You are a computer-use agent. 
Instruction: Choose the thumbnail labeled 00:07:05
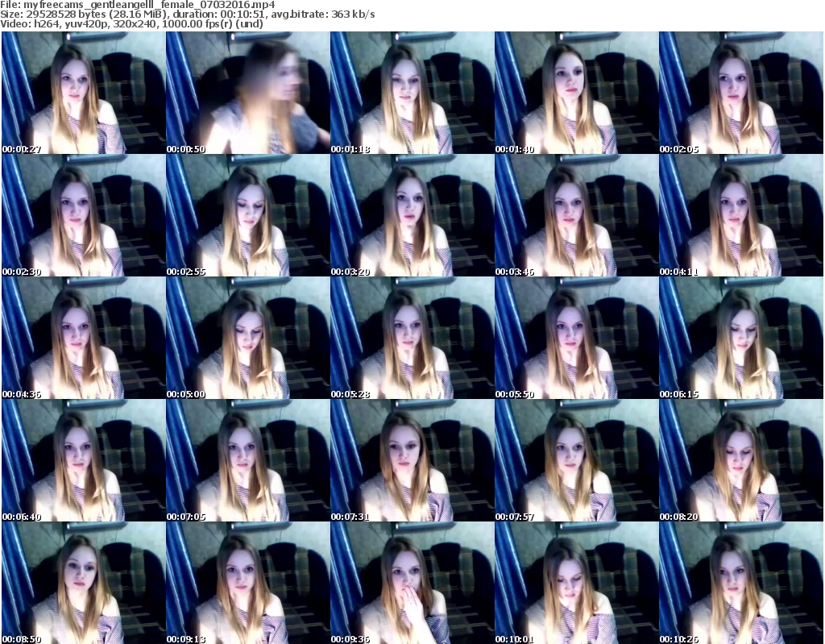pyautogui.click(x=247, y=461)
